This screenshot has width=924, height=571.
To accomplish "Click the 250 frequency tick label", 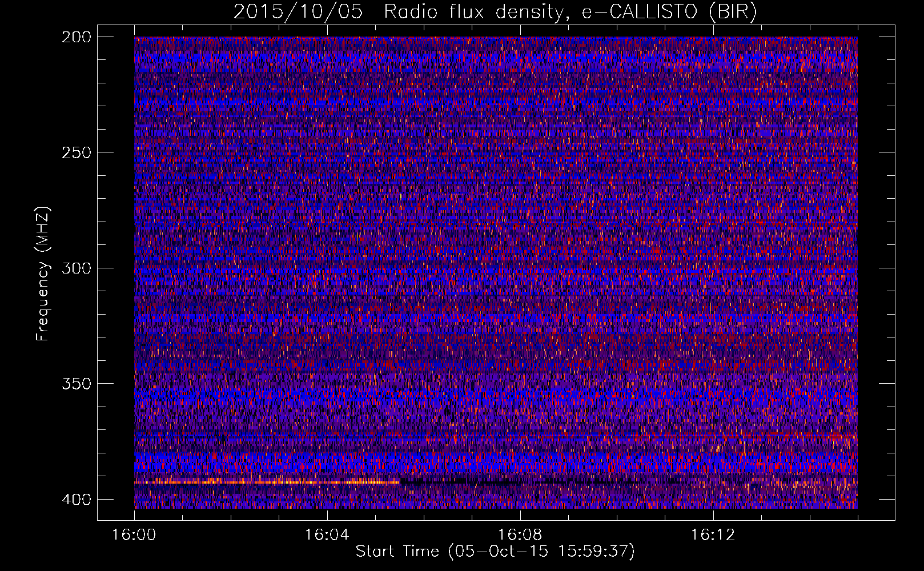I will [x=76, y=152].
